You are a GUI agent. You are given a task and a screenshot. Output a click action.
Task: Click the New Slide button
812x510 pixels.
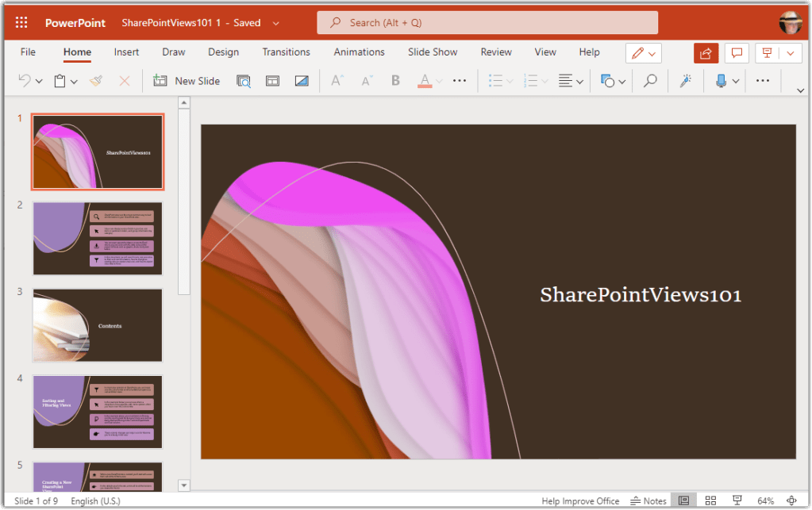pos(187,81)
